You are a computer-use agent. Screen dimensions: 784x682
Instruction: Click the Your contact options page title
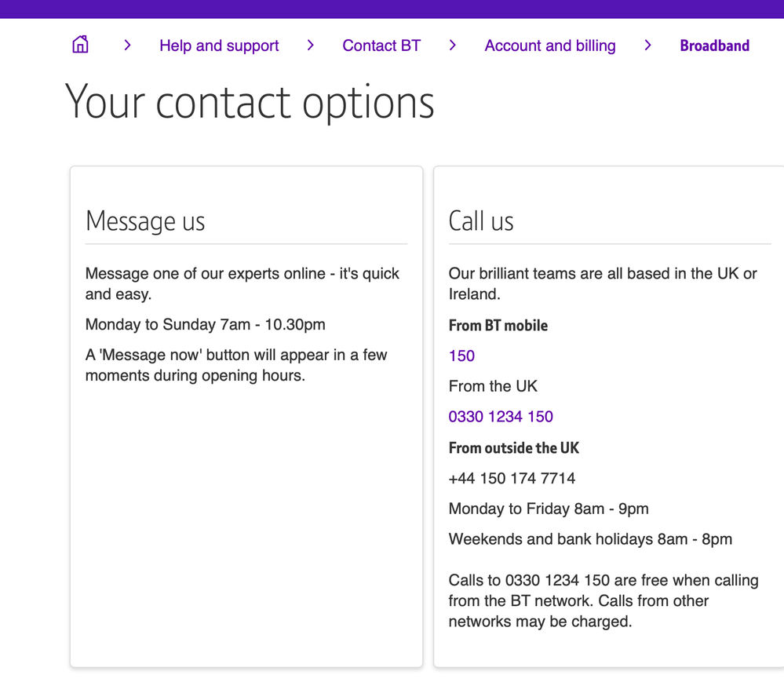[250, 102]
